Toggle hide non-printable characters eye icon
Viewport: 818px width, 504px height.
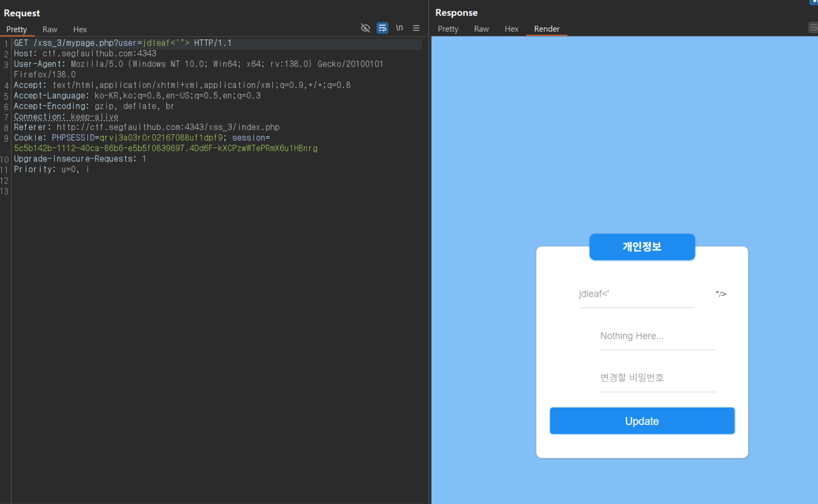[365, 28]
